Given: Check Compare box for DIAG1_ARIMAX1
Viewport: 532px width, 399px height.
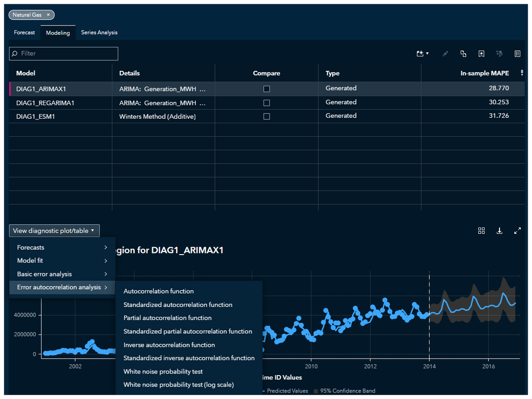Looking at the screenshot, I should point(267,89).
